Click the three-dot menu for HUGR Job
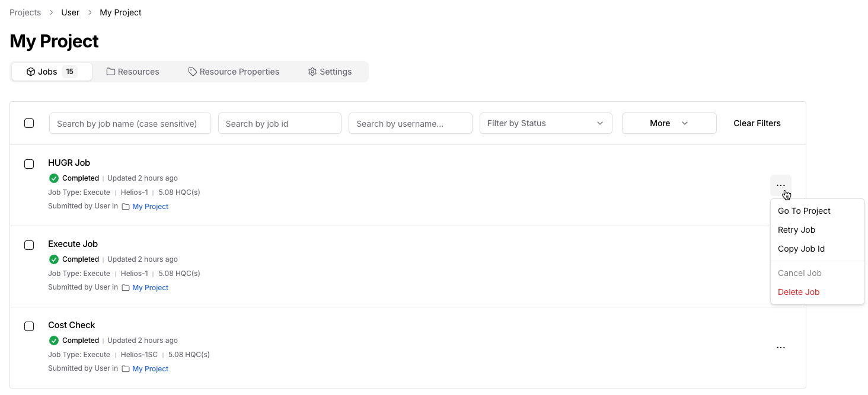Image resolution: width=868 pixels, height=395 pixels. click(x=780, y=185)
